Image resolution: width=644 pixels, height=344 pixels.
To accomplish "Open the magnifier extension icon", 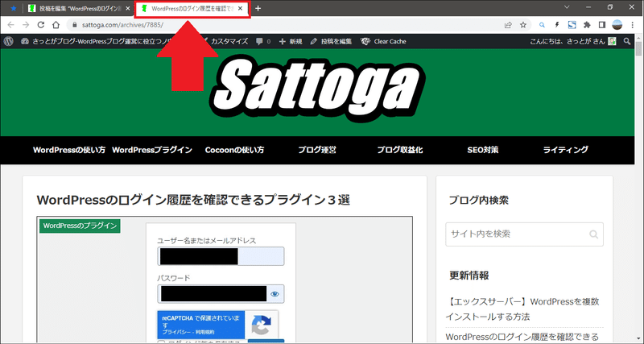I will pyautogui.click(x=542, y=25).
